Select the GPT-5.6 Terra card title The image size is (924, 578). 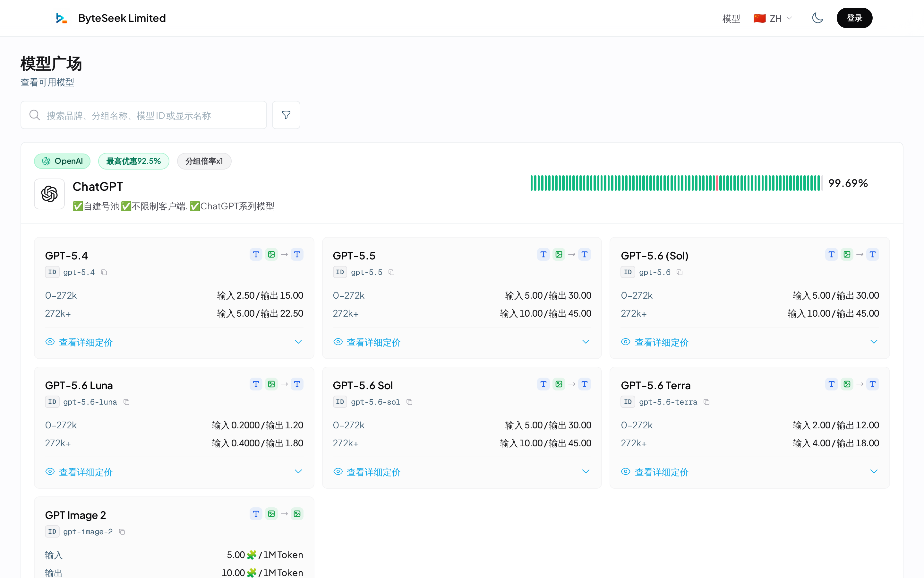[655, 385]
